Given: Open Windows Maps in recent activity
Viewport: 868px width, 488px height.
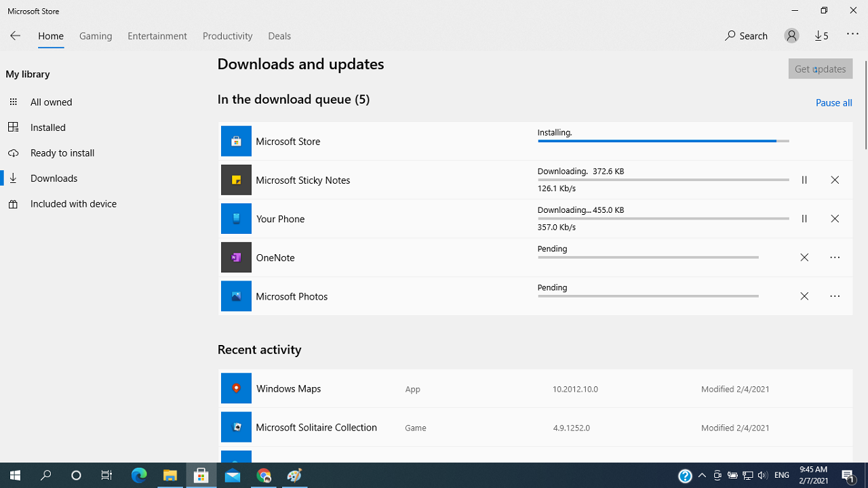Looking at the screenshot, I should click(x=535, y=388).
